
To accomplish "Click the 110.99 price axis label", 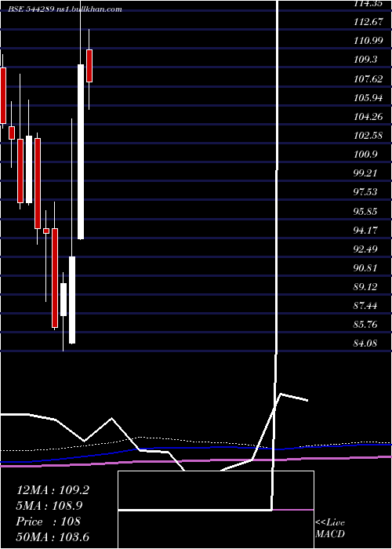I will tap(368, 41).
